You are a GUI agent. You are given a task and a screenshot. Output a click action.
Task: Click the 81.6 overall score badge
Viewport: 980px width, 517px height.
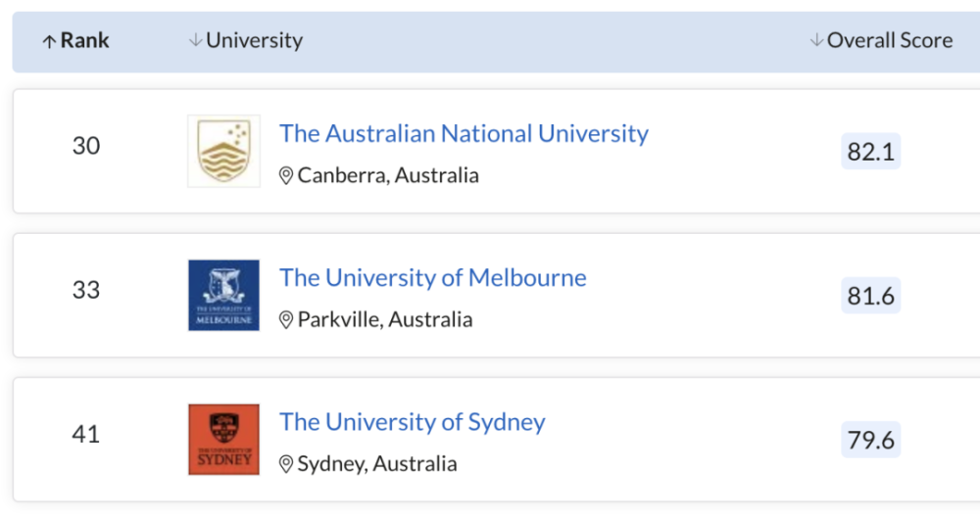tap(870, 296)
